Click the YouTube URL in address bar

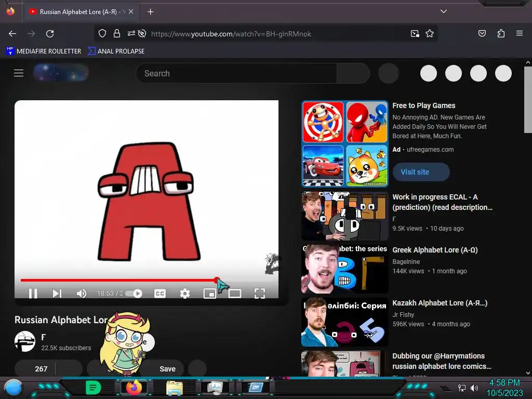tap(231, 34)
